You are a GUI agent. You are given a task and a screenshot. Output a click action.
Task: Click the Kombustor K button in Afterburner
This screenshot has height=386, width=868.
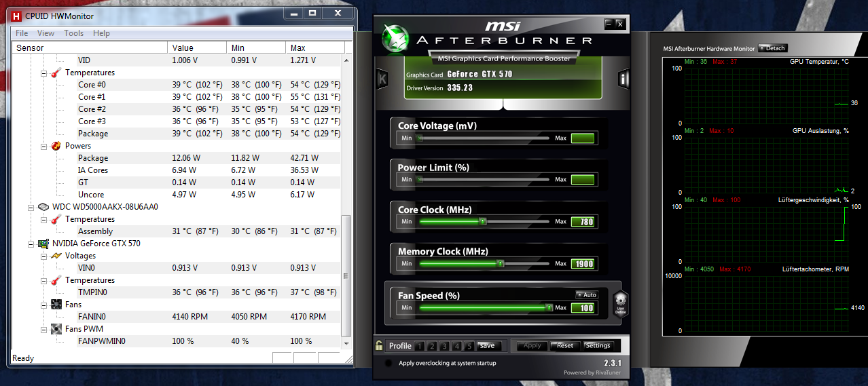click(382, 79)
